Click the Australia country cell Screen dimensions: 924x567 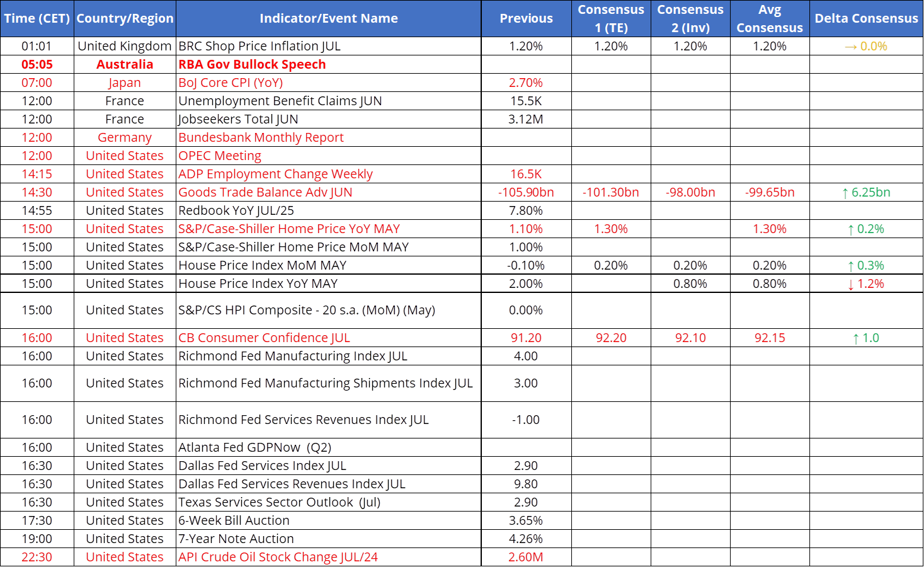tap(125, 64)
